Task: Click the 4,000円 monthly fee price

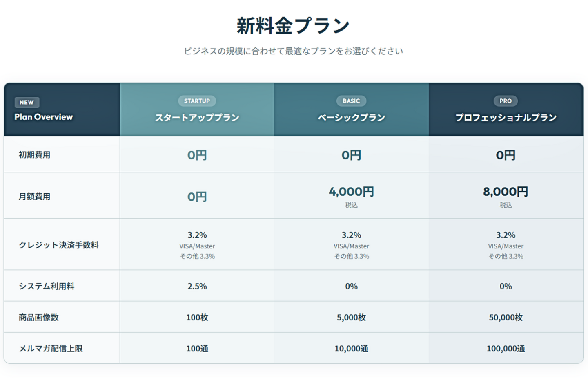Action: (x=351, y=192)
